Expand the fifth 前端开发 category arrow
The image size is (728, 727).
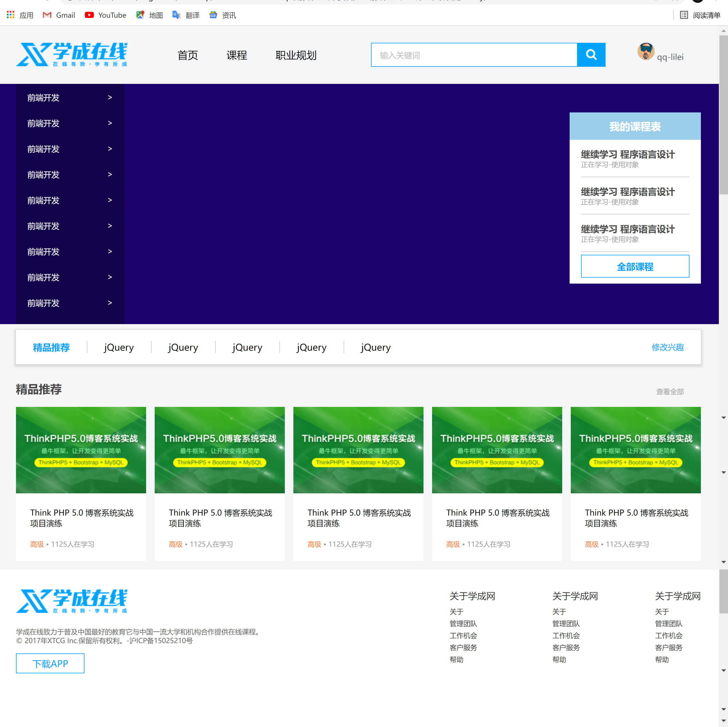(x=110, y=200)
